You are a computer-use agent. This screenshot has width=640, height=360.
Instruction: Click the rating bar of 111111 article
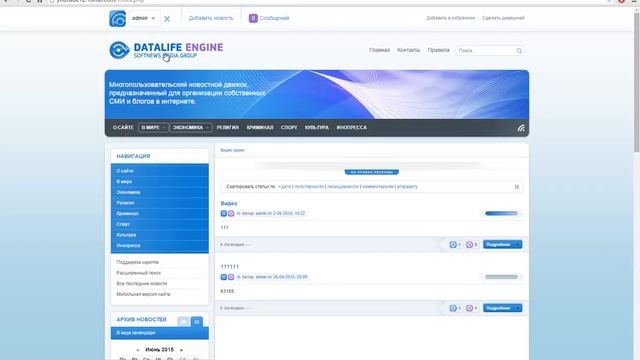point(501,277)
